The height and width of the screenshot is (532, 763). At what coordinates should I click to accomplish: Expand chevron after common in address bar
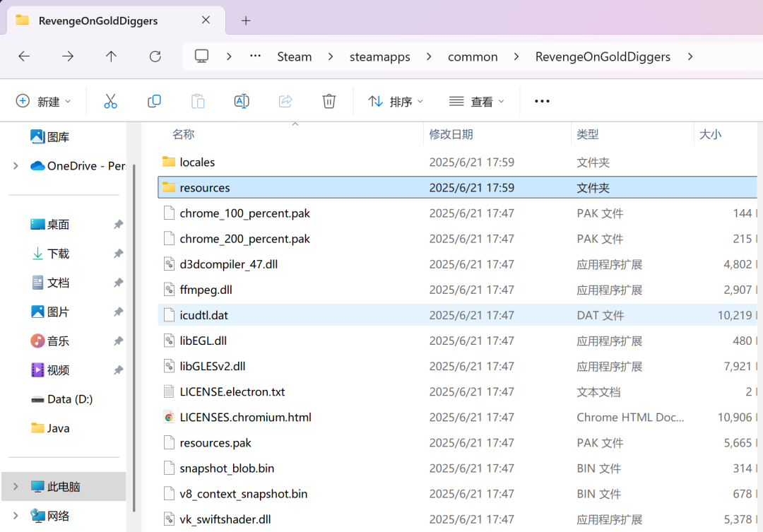point(516,57)
